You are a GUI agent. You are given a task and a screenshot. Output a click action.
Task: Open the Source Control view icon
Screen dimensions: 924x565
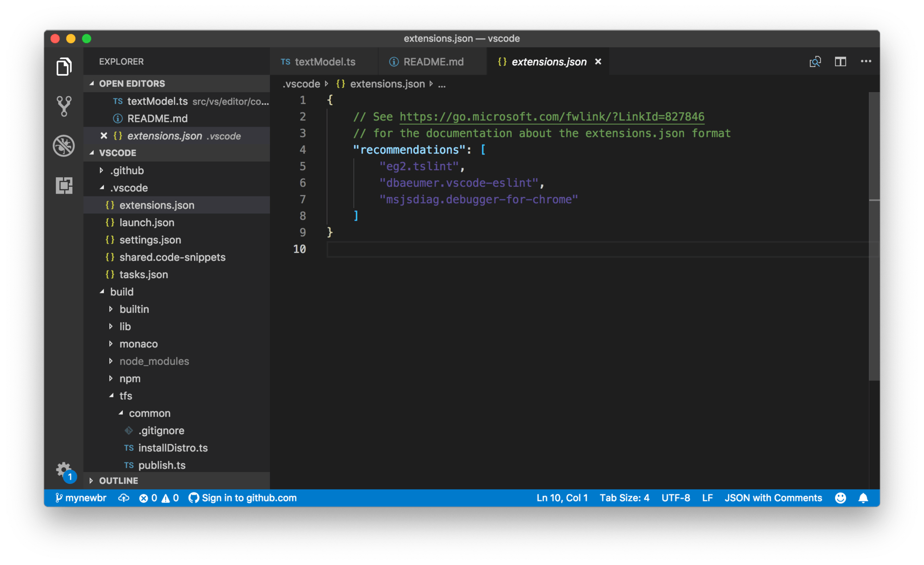[64, 106]
